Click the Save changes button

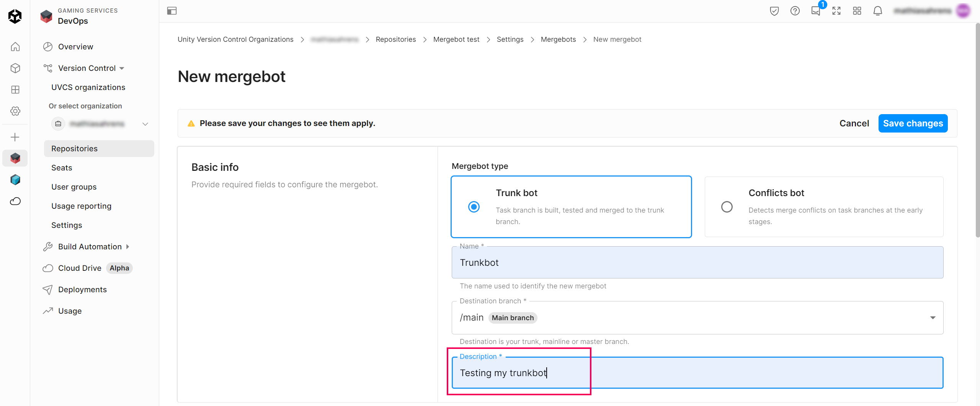[913, 123]
